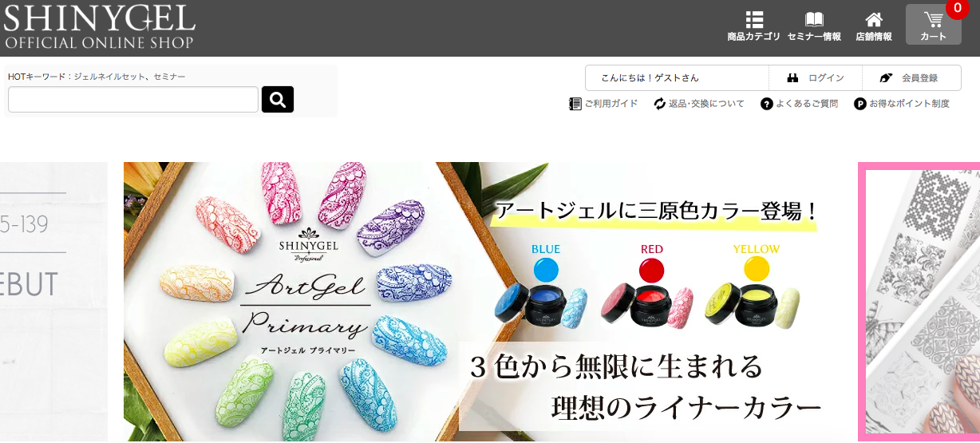Open 返品・交換について text link

point(706,104)
